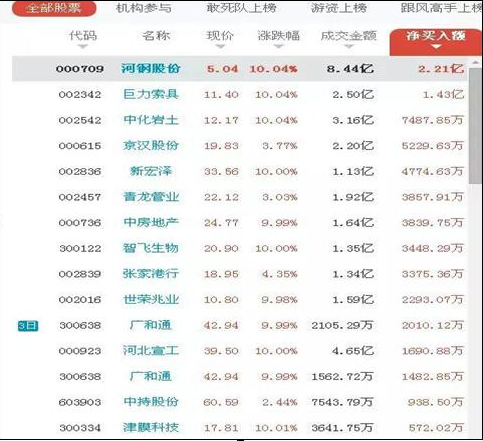Image resolution: width=483 pixels, height=441 pixels.
Task: Click stock code 603903
Action: click(x=80, y=402)
